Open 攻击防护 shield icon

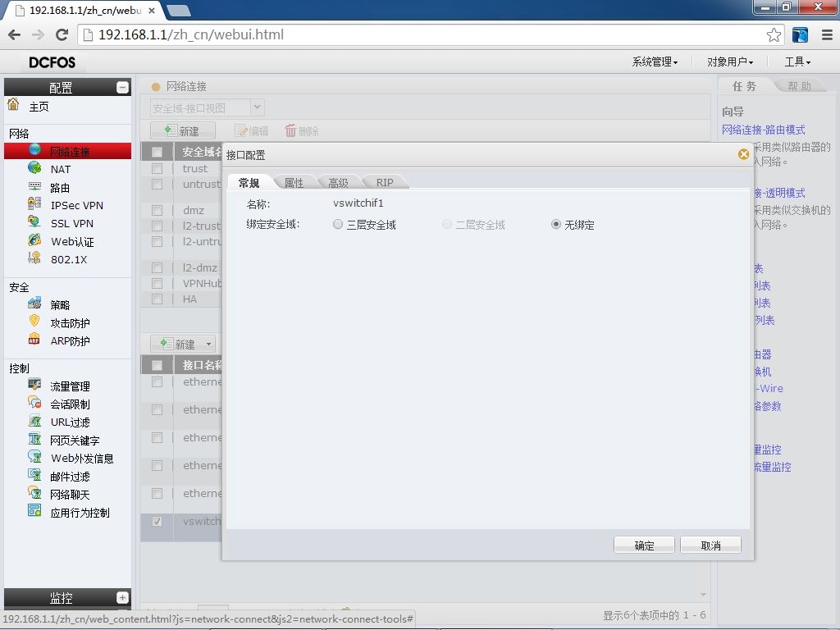(34, 322)
